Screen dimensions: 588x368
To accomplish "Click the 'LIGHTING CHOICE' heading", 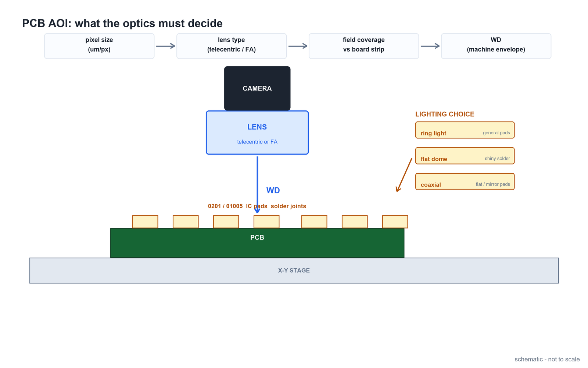I will point(445,114).
